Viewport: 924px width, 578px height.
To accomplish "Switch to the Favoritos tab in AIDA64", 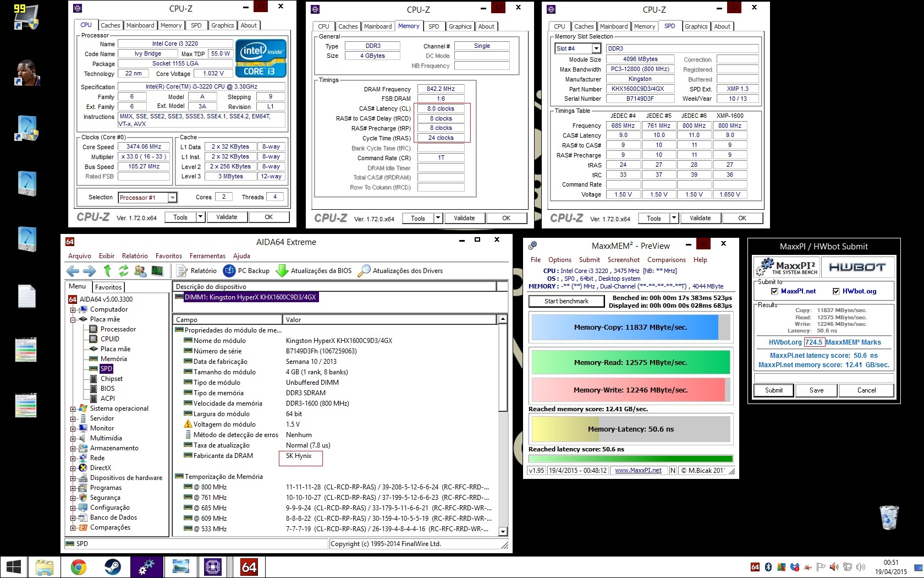I will tap(108, 287).
